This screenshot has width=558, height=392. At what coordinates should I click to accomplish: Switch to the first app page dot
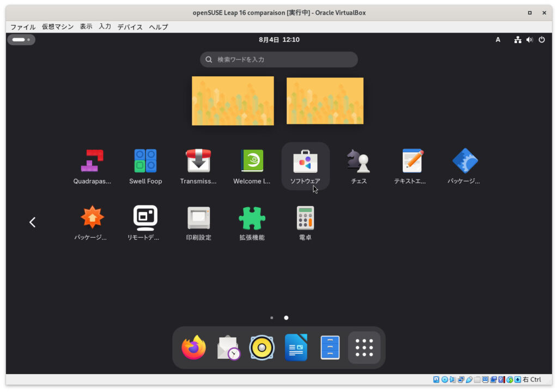point(272,318)
